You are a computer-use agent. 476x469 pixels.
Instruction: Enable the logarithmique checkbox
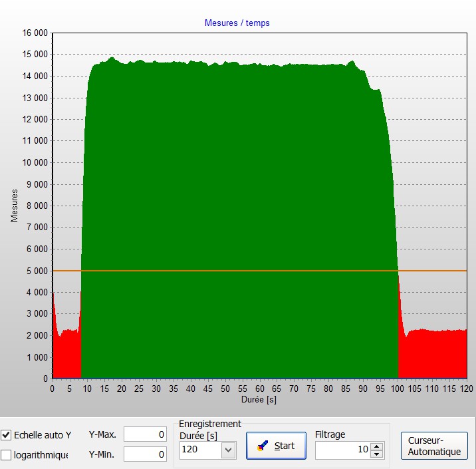(7, 455)
